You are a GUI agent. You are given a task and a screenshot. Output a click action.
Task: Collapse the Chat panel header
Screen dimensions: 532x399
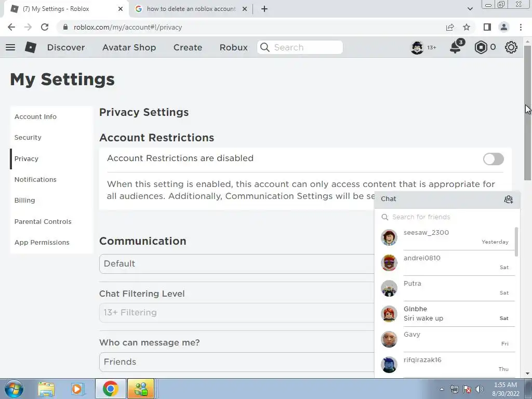(447, 199)
